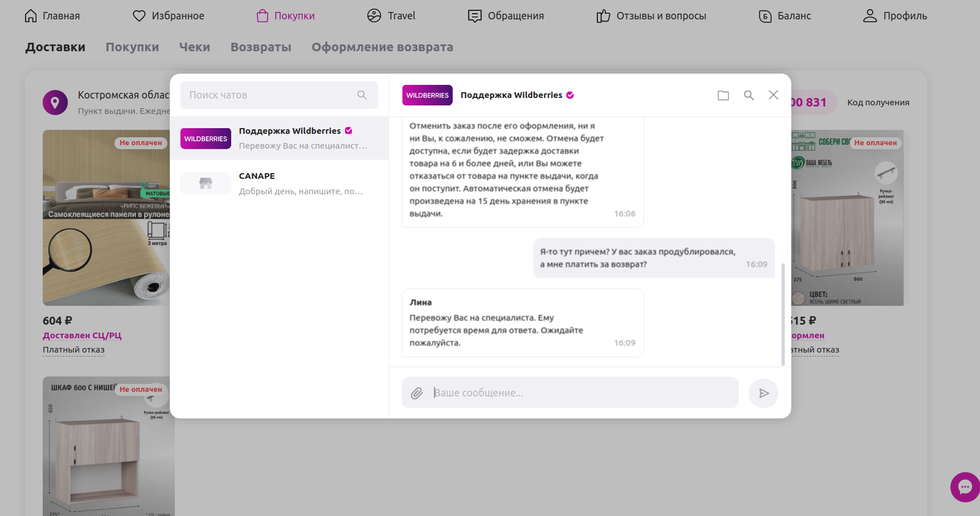Select the Поддержка Wildberries chat in list
This screenshot has width=980, height=516.
[x=279, y=138]
